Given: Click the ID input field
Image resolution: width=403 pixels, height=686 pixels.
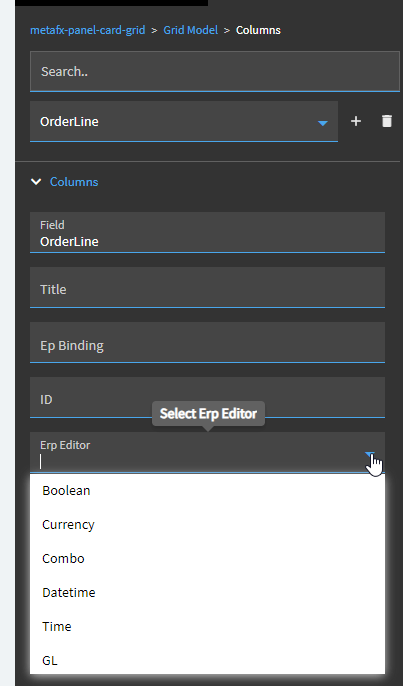Looking at the screenshot, I should pos(207,398).
